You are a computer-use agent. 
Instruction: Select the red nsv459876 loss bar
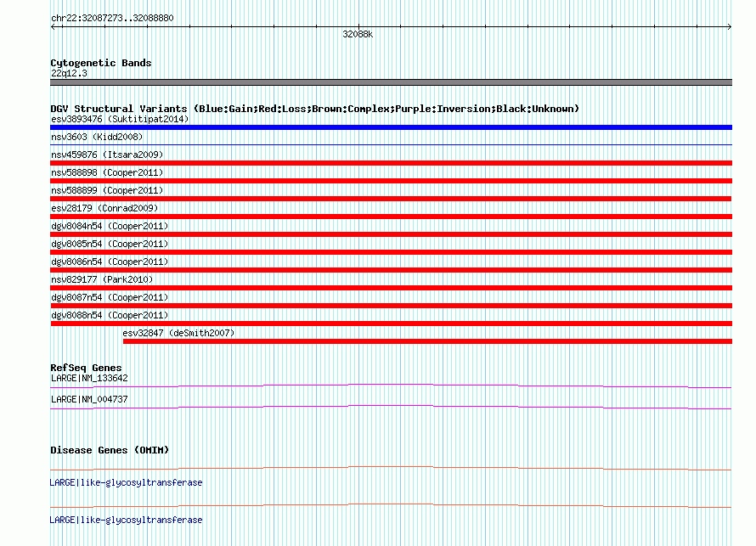pyautogui.click(x=391, y=163)
